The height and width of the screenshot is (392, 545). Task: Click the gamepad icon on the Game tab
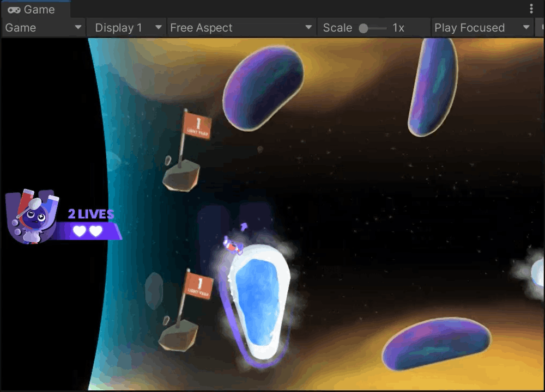[x=14, y=10]
